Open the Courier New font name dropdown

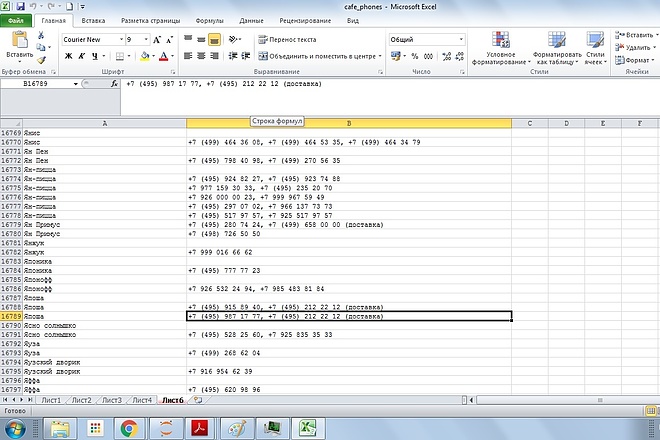click(x=121, y=40)
